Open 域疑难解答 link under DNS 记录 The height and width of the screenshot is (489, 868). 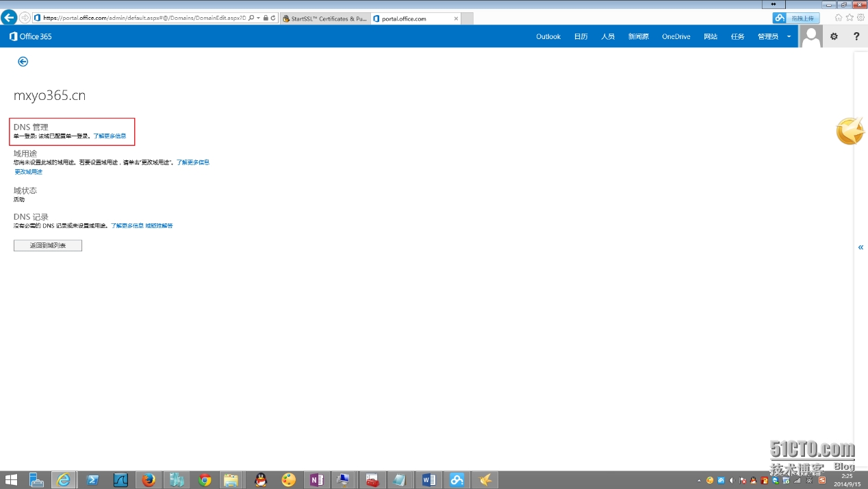tap(159, 225)
